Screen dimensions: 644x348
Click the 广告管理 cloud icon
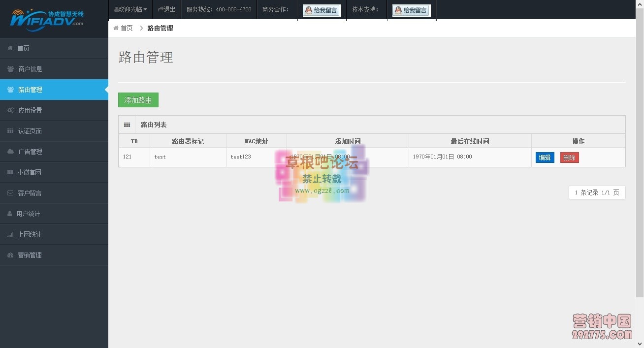pyautogui.click(x=11, y=152)
